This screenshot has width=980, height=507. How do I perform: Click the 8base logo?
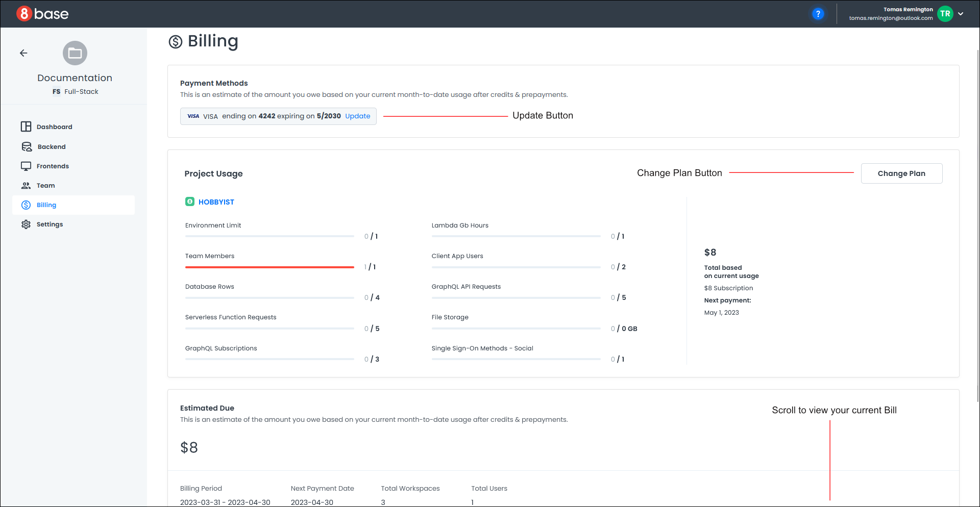(42, 14)
